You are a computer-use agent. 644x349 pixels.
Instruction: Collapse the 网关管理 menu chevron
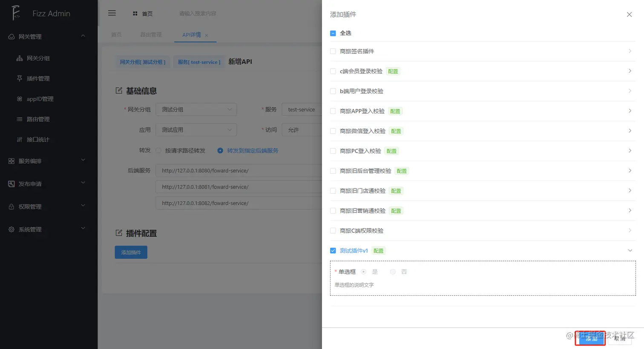[x=83, y=36]
